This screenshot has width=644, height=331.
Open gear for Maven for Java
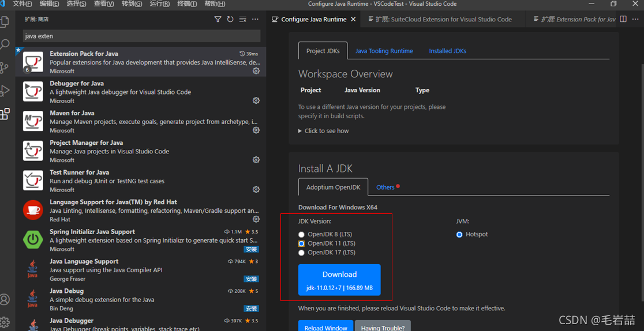pyautogui.click(x=256, y=130)
